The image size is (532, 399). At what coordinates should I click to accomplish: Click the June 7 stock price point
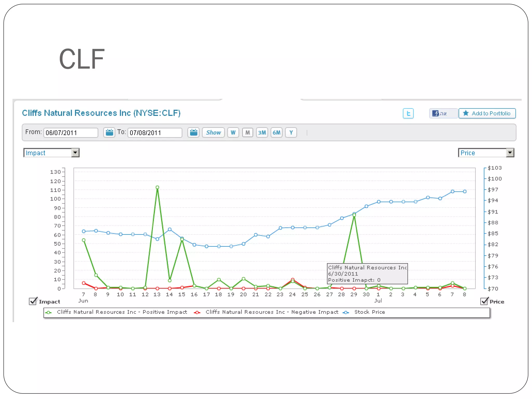pyautogui.click(x=84, y=231)
